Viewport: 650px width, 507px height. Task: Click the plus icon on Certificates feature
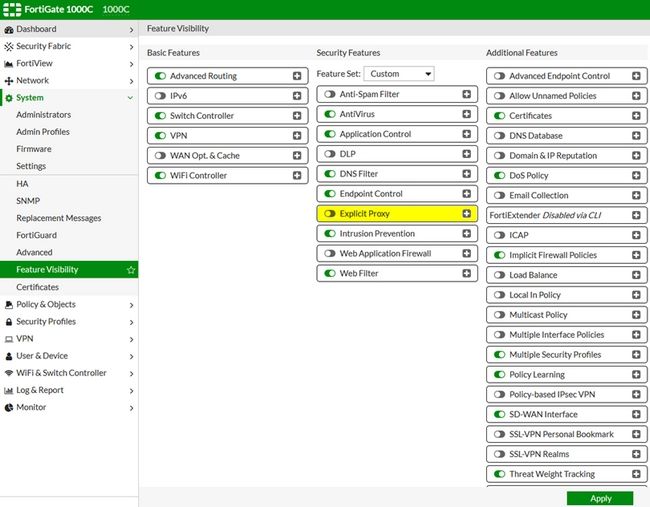click(x=636, y=116)
